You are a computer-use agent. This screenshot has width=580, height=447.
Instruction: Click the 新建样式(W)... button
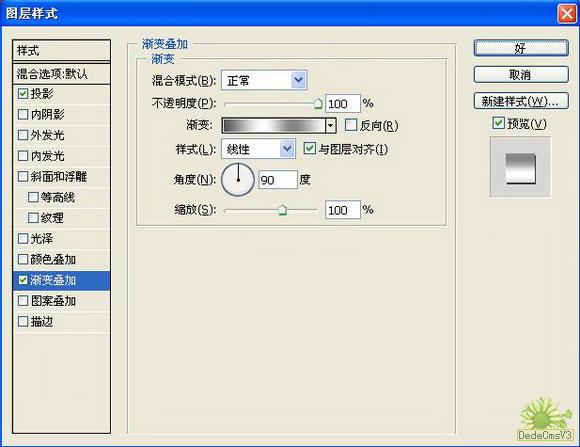(x=521, y=101)
